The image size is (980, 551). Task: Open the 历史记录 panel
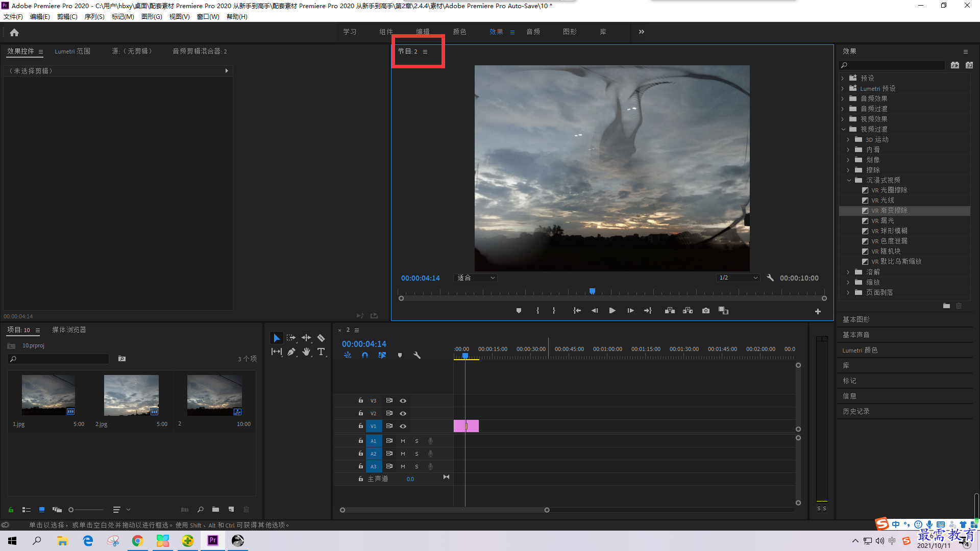pos(856,411)
